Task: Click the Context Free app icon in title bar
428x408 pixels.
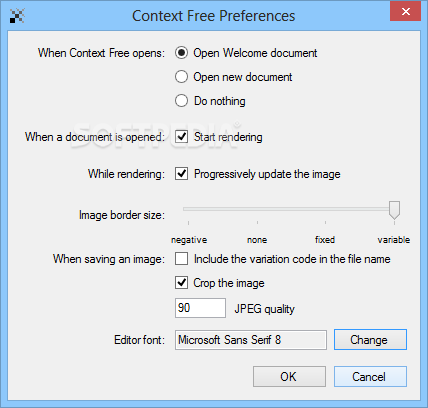Action: 17,16
